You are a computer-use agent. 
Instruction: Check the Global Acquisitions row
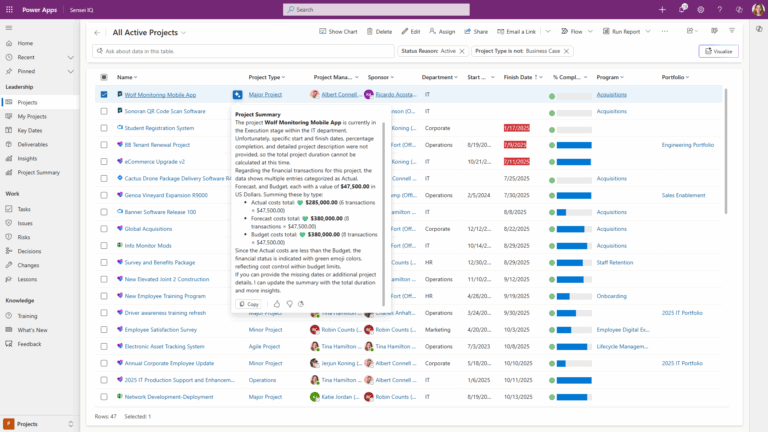click(x=104, y=229)
